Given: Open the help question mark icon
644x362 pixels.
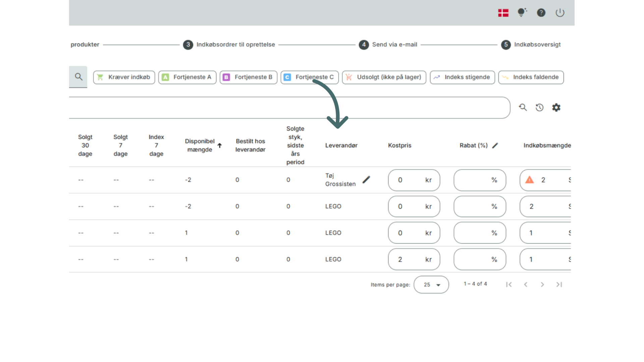Looking at the screenshot, I should (x=541, y=13).
